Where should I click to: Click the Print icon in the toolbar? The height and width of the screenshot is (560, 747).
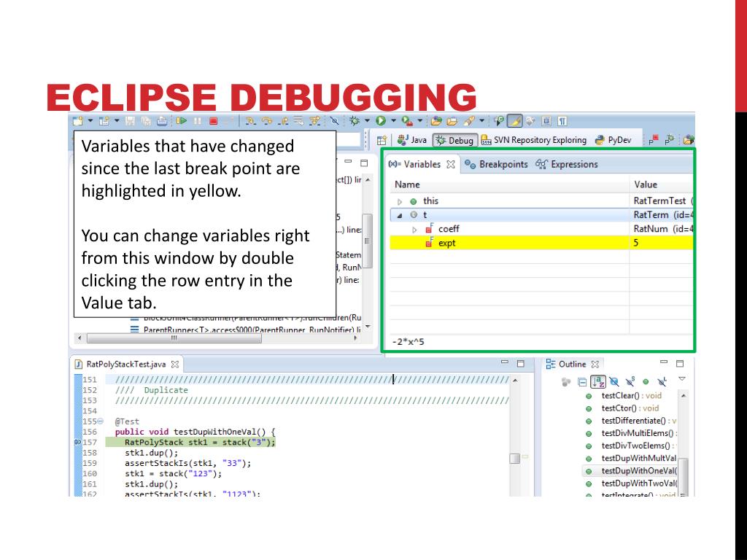pyautogui.click(x=160, y=121)
